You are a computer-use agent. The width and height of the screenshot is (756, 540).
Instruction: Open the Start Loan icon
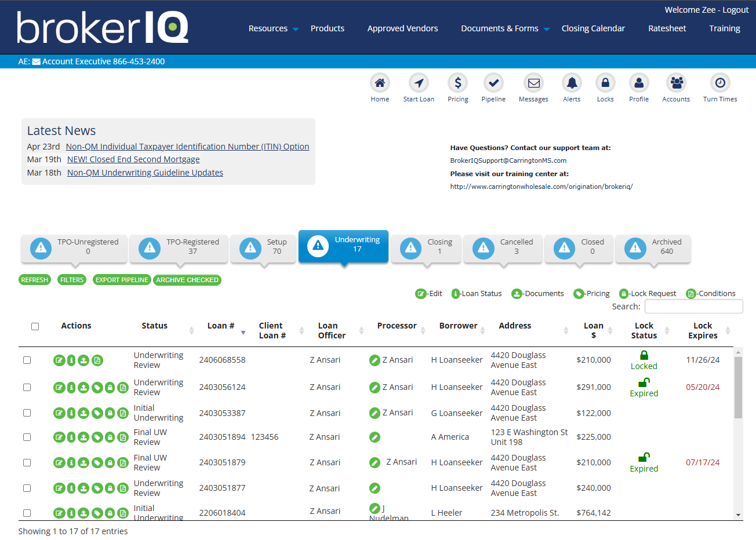pos(419,83)
